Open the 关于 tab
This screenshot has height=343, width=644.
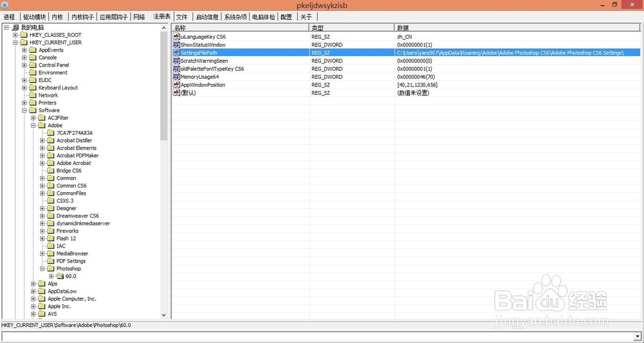click(x=306, y=17)
